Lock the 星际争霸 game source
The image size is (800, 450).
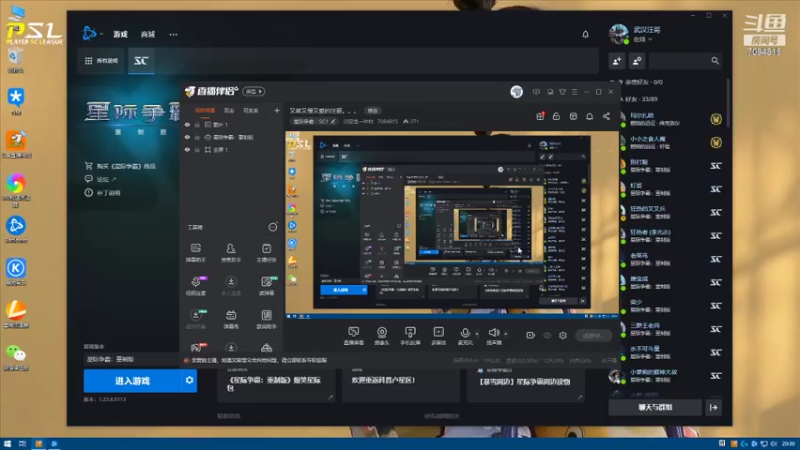197,137
